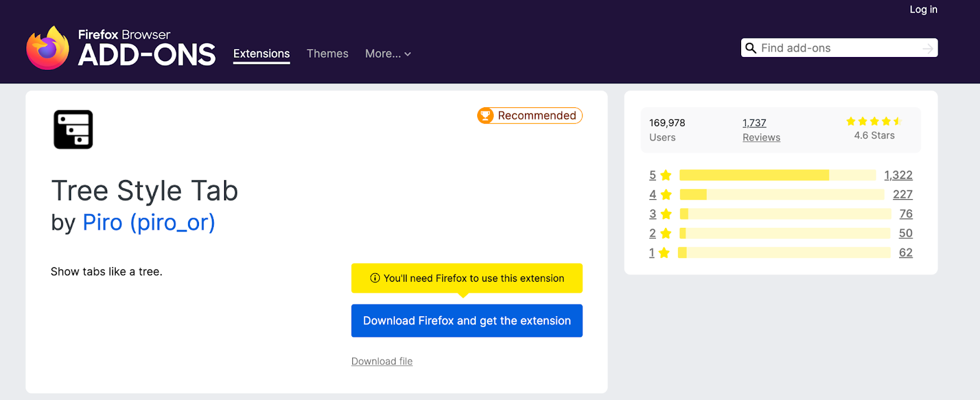
Task: Click the 5-star rating bar
Action: pyautogui.click(x=778, y=175)
